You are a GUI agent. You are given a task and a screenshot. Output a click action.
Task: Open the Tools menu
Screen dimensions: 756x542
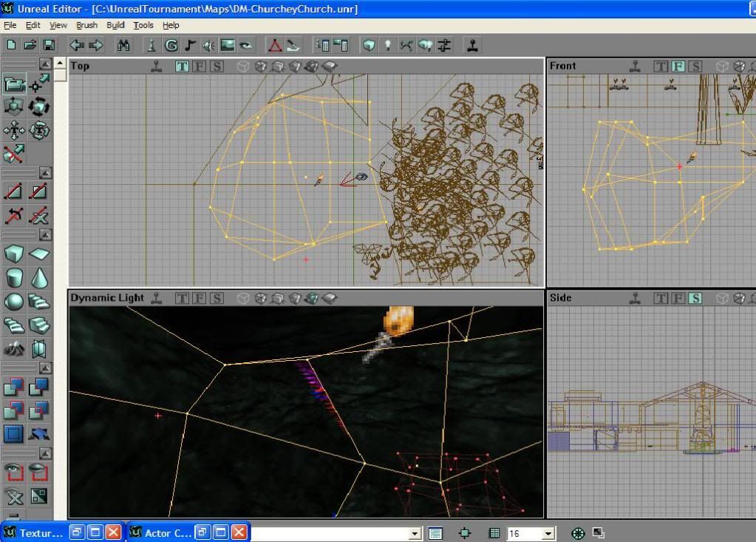[143, 25]
